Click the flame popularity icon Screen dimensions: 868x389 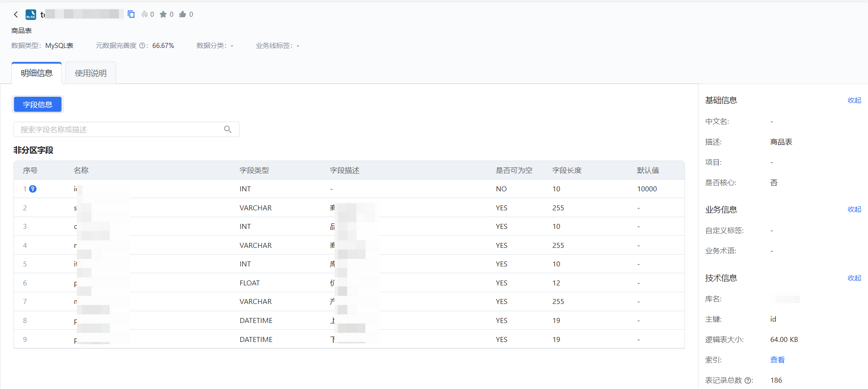145,14
